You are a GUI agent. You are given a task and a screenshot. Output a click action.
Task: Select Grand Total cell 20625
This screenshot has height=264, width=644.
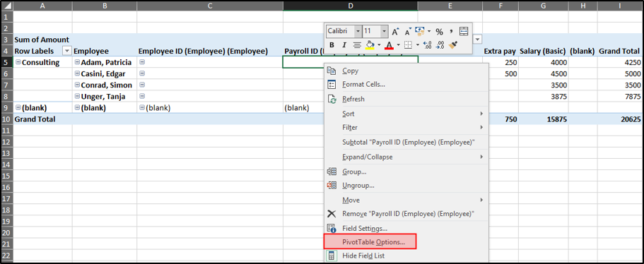click(x=619, y=119)
